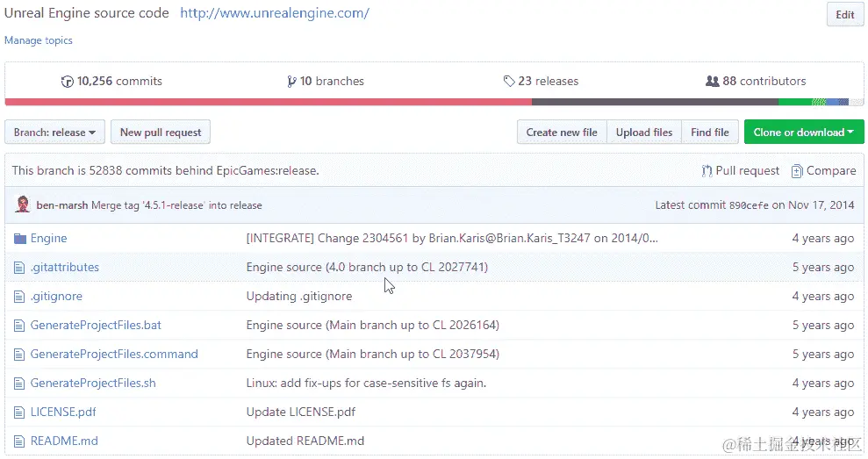Open commit 'Engine source (4.0 branch up to CL 2027741)'
Image resolution: width=868 pixels, height=459 pixels.
coord(367,268)
